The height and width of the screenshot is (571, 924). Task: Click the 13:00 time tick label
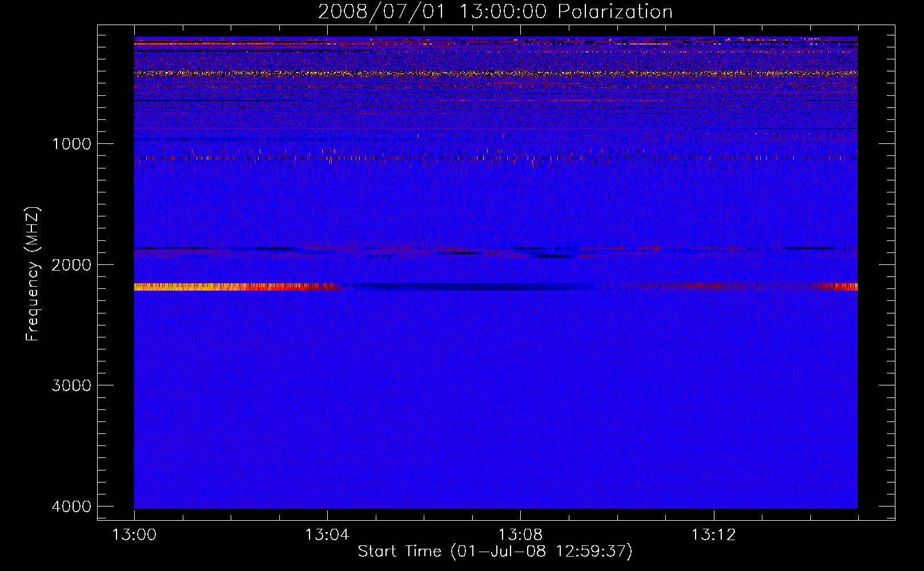[134, 535]
